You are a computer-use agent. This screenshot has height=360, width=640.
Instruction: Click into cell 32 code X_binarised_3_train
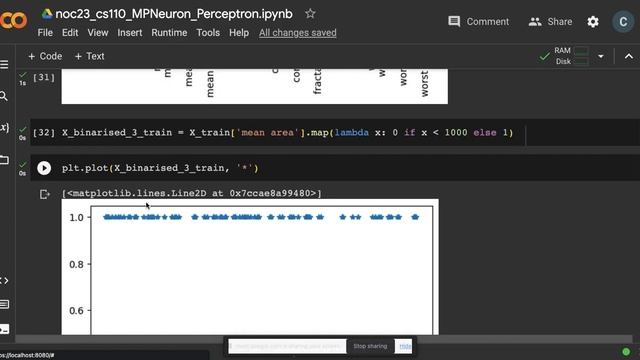(287, 133)
